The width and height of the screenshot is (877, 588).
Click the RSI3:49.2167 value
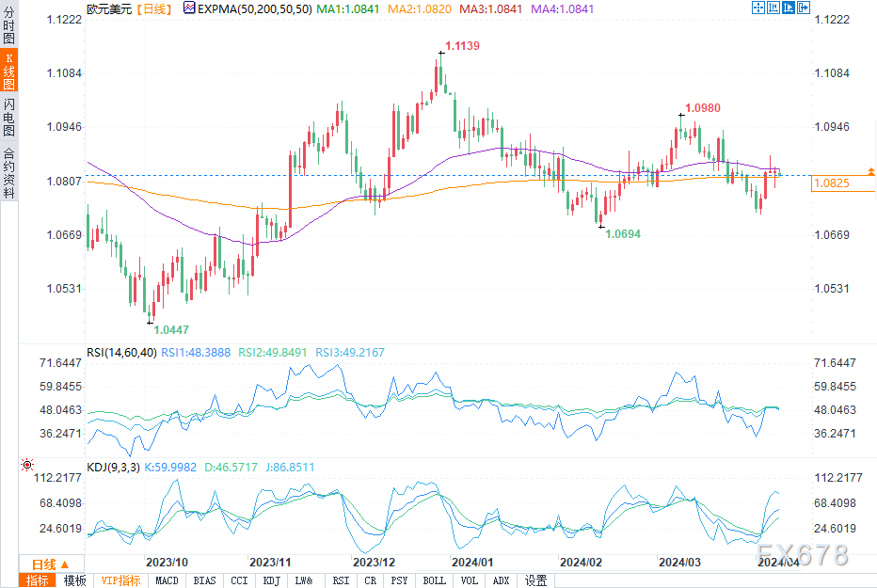click(x=350, y=352)
